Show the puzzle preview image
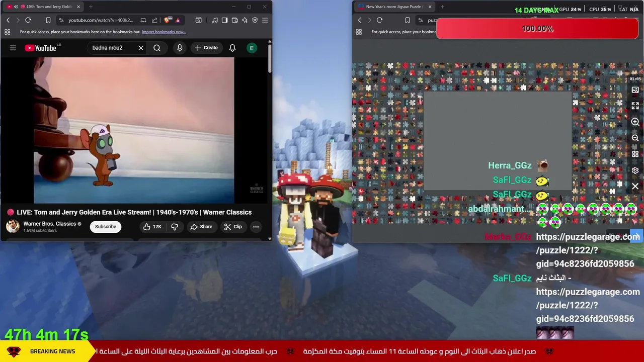 (x=635, y=90)
